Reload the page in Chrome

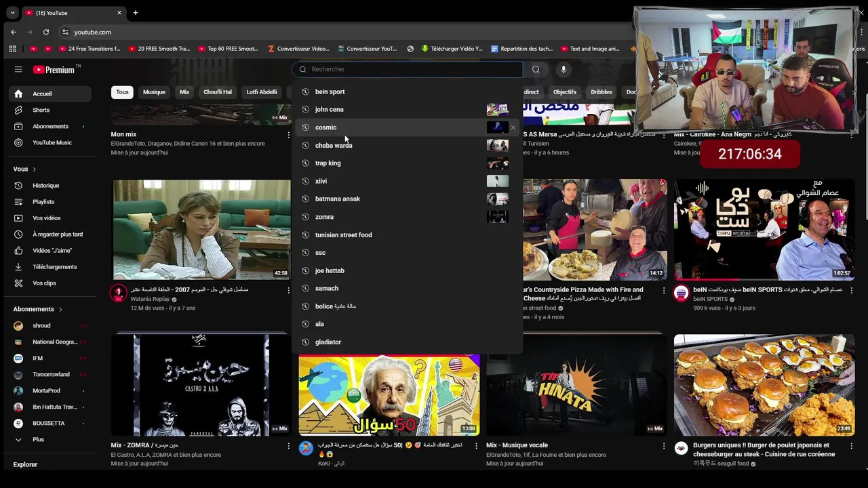pos(46,32)
